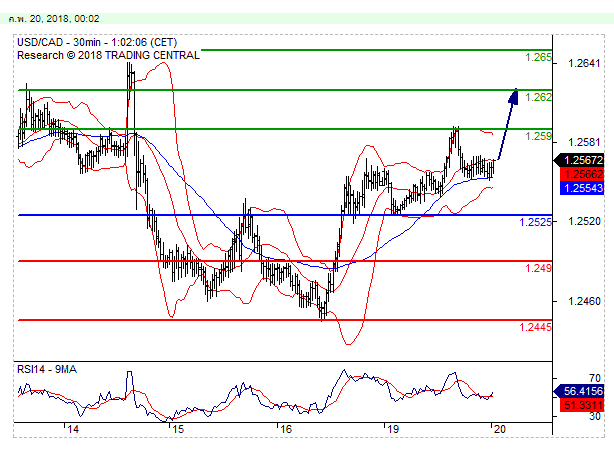Click the red 1.2445 support label

(535, 327)
